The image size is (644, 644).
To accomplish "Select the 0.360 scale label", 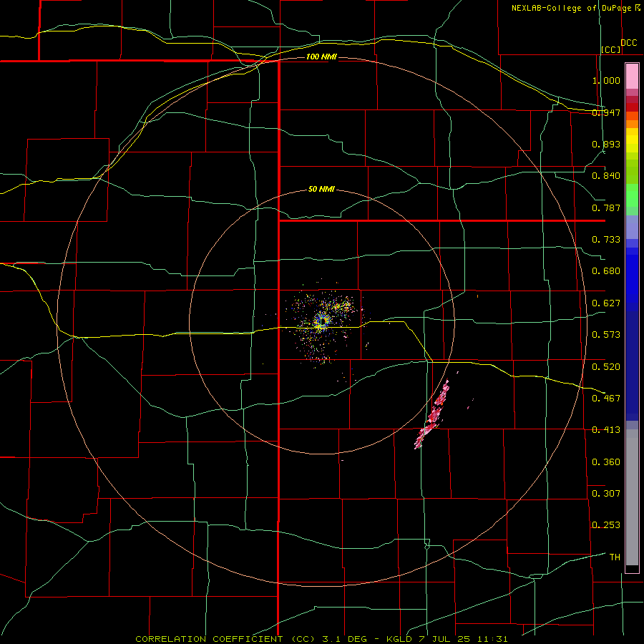I will (606, 462).
